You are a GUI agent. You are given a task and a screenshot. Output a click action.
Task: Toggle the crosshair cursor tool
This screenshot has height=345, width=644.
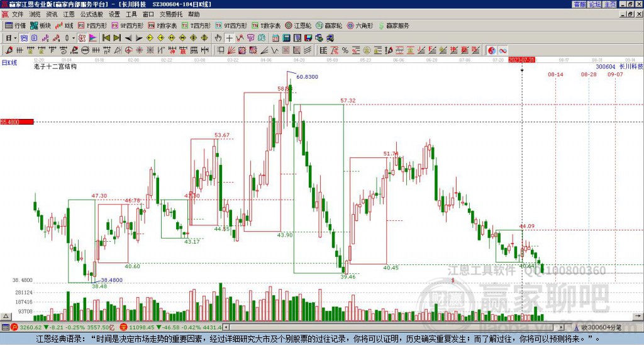229,38
